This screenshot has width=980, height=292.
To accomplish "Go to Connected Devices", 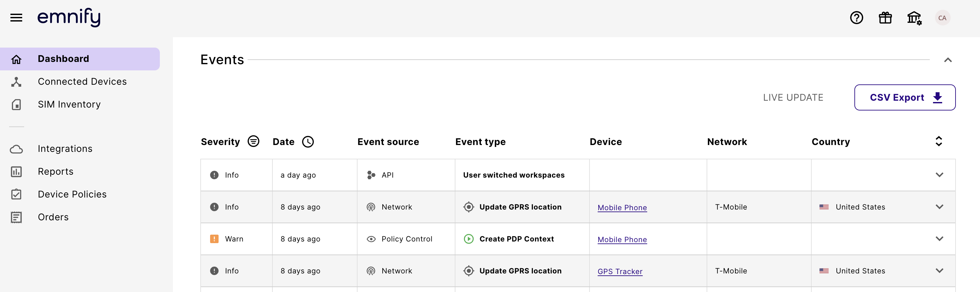I will 82,82.
